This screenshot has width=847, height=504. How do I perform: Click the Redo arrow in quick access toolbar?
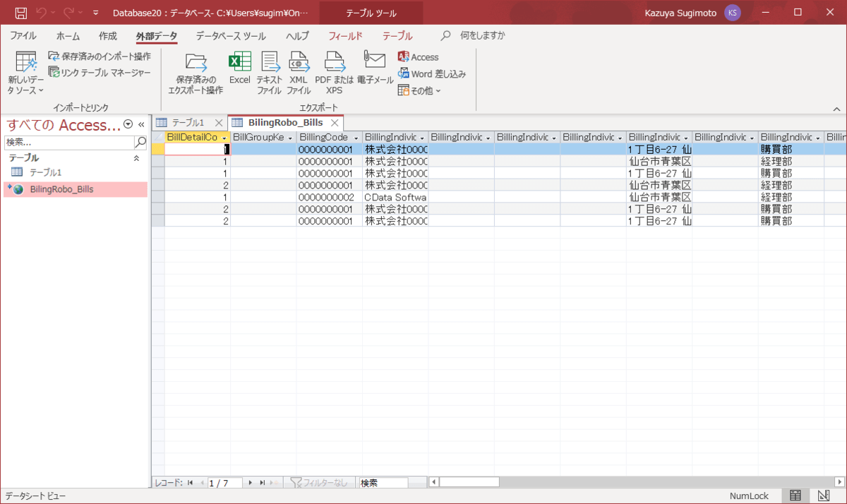click(68, 13)
